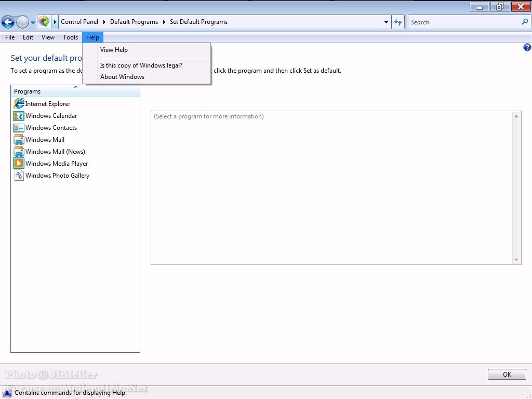Screen dimensions: 532x399
Task: Click the magnifier search icon
Action: coord(525,22)
